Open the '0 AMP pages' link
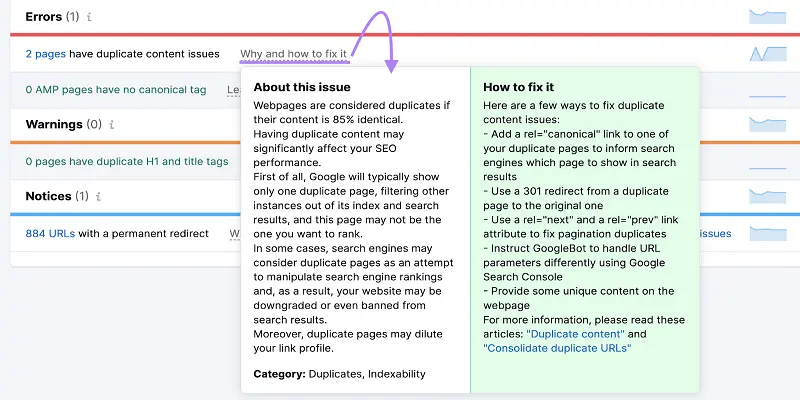Viewport: 800px width, 400px height. tap(59, 90)
